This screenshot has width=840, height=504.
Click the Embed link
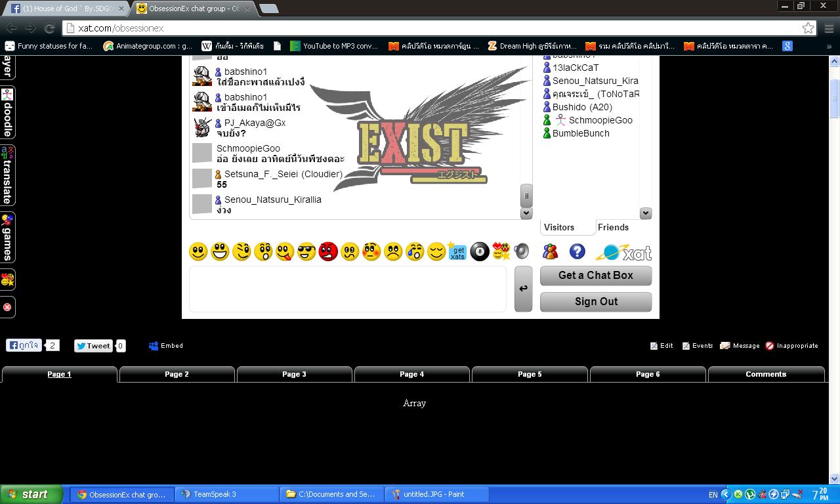166,346
